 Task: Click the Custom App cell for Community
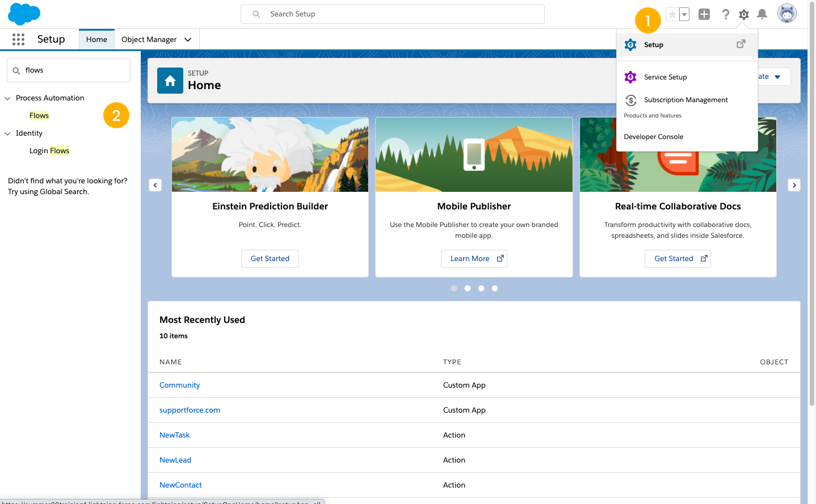(464, 385)
